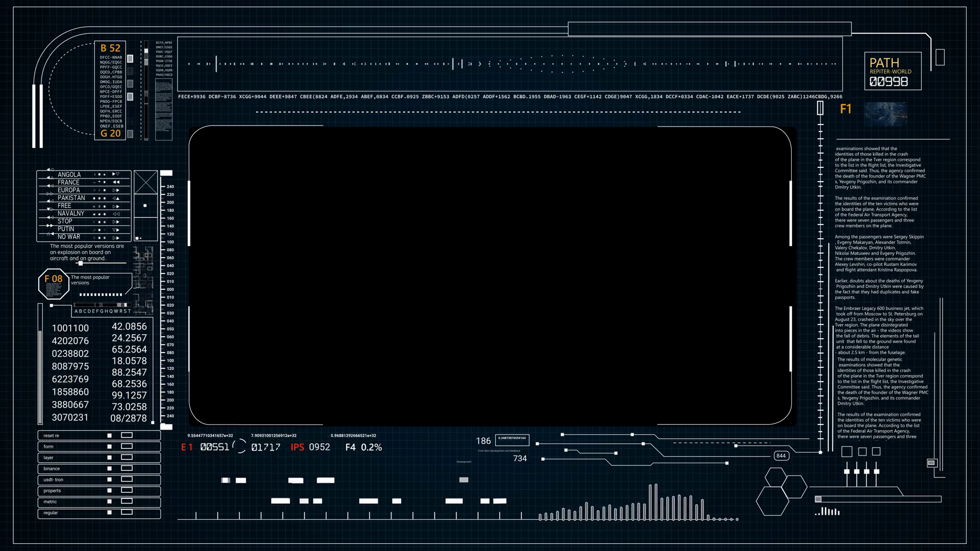Enable the checkbox in the metric row

(110, 502)
